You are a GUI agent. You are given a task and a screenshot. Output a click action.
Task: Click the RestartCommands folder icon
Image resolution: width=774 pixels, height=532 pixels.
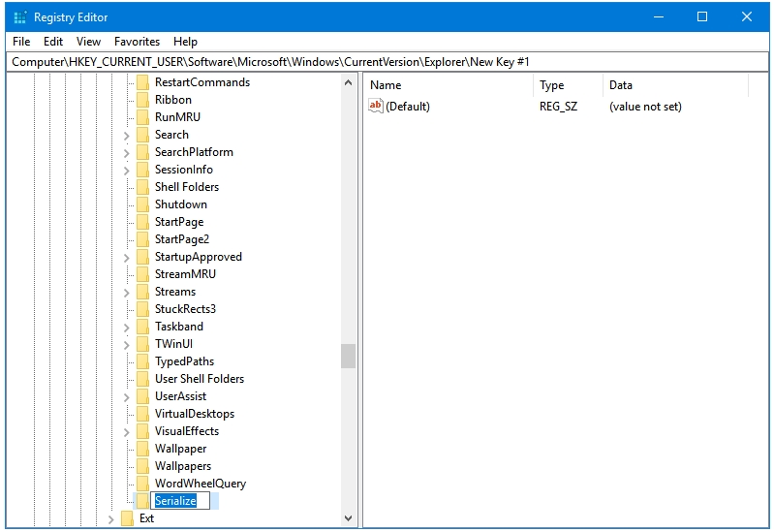[142, 82]
